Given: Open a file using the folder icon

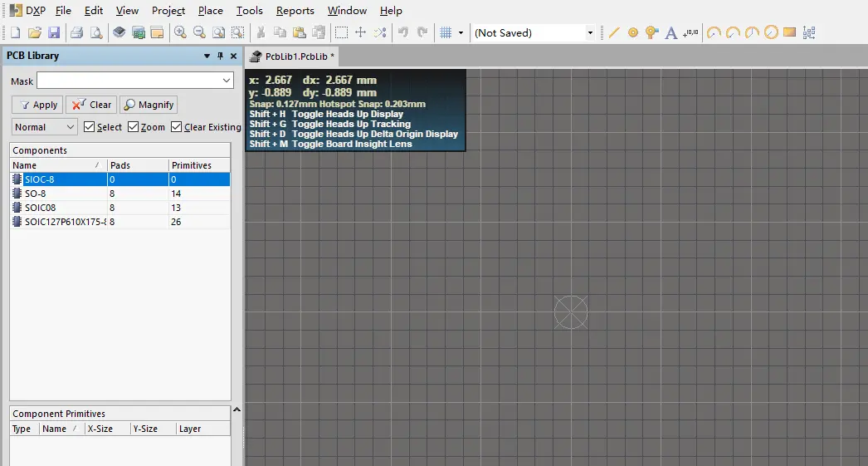Looking at the screenshot, I should coord(35,33).
